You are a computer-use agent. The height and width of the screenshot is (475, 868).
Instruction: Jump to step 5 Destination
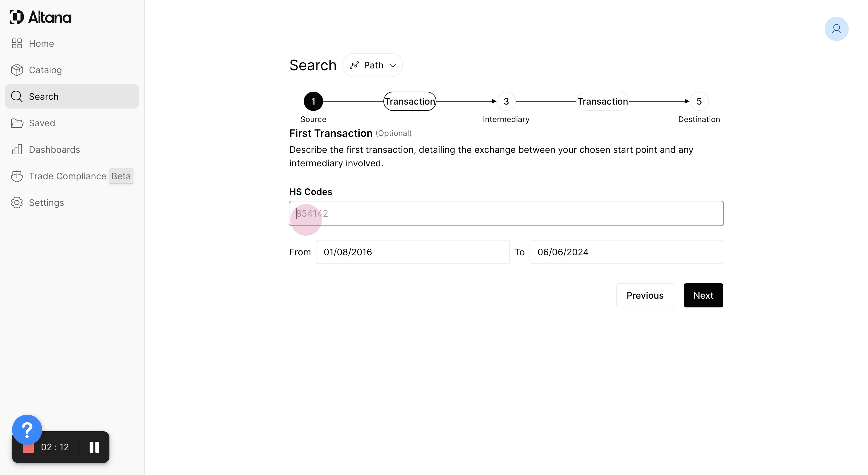coord(699,101)
